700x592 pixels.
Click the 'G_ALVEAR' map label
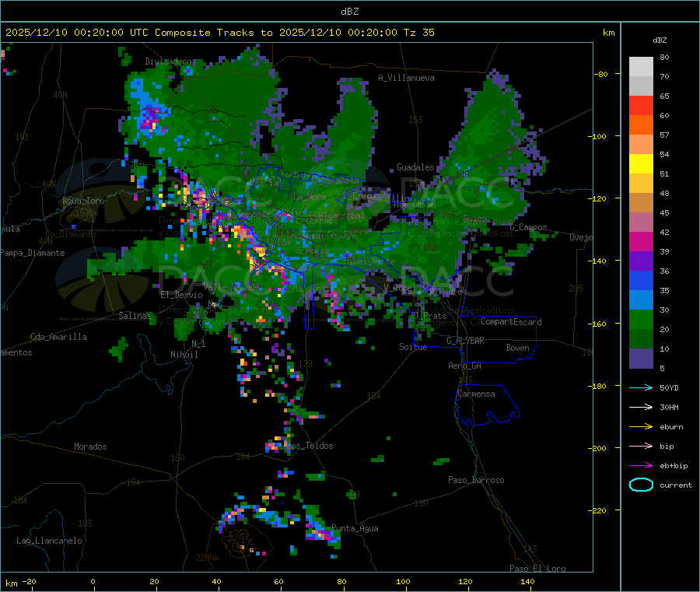click(x=465, y=341)
